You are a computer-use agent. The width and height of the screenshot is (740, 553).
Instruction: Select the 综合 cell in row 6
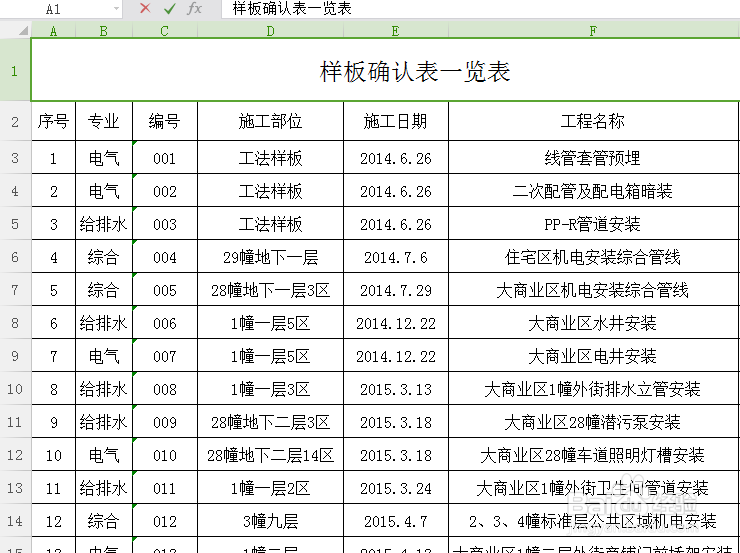[x=104, y=257]
